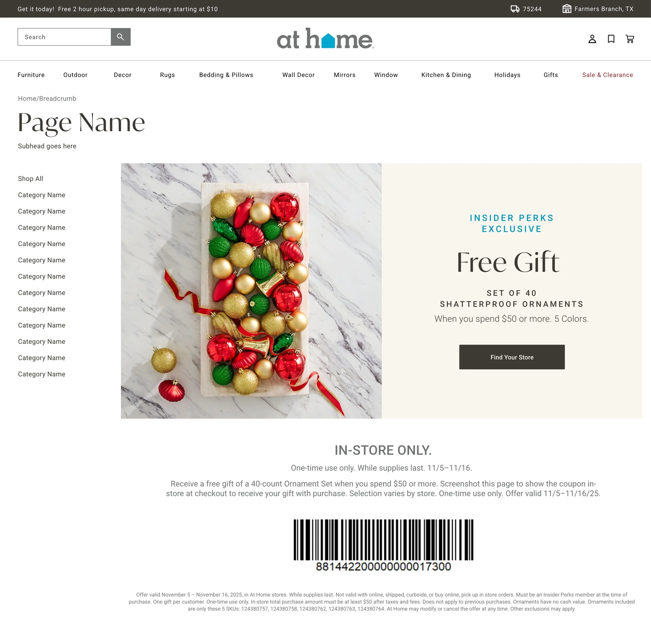Open the account profile icon
This screenshot has height=644, width=651.
(x=592, y=39)
